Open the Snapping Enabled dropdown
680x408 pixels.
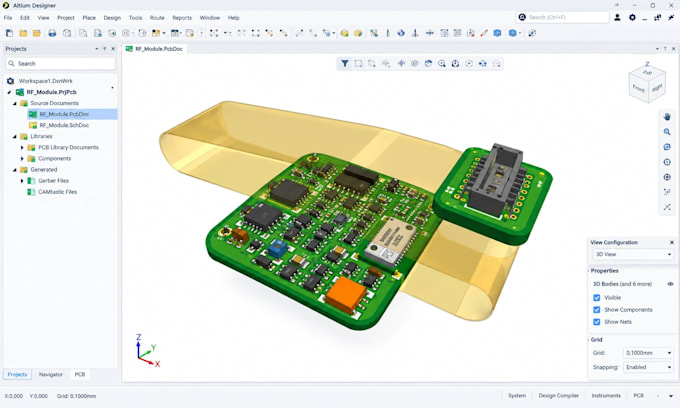click(648, 367)
